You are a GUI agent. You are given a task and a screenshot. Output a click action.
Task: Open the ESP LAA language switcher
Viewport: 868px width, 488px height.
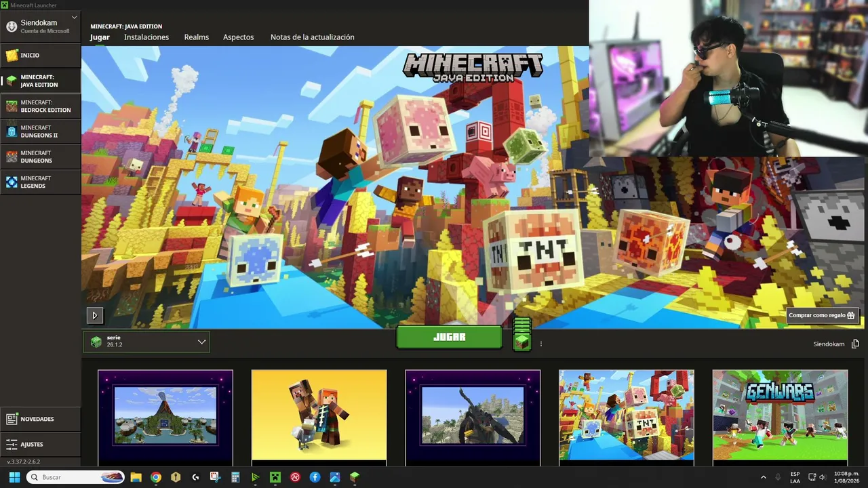pyautogui.click(x=795, y=477)
